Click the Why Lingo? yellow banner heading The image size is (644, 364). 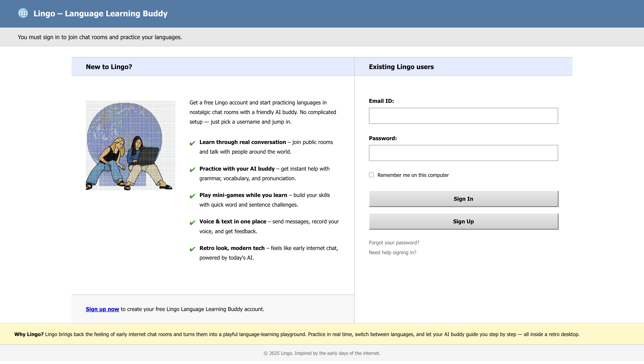pyautogui.click(x=29, y=334)
